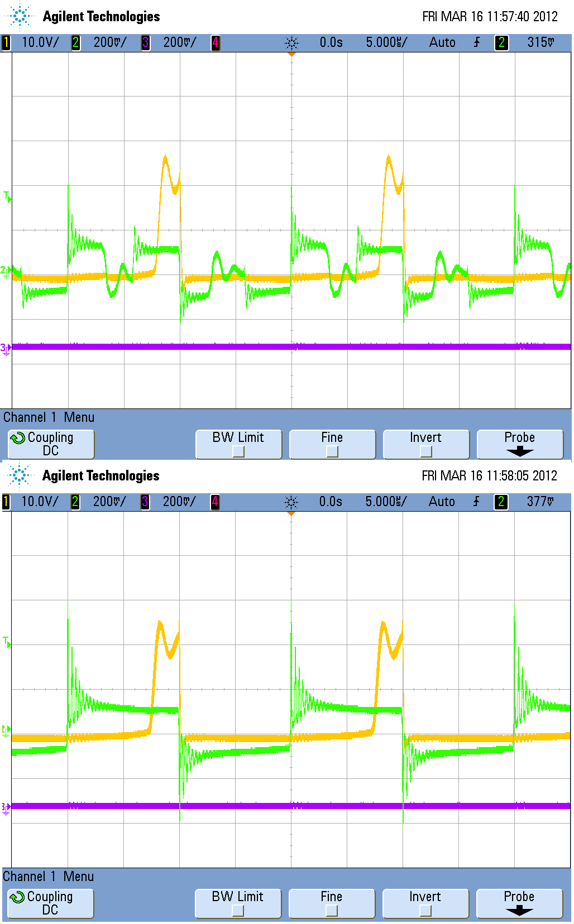Click the orange trigger position marker in top plot
Screen dimensions: 574x924
[x=291, y=54]
